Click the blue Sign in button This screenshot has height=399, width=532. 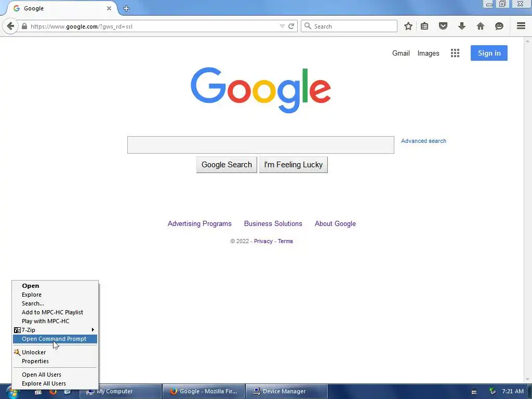(489, 53)
